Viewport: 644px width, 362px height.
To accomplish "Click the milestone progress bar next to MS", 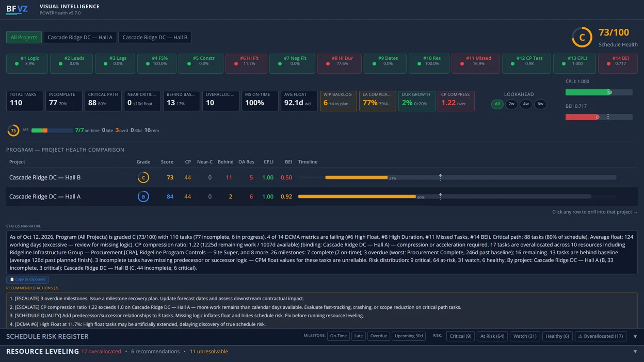I will pos(52,130).
